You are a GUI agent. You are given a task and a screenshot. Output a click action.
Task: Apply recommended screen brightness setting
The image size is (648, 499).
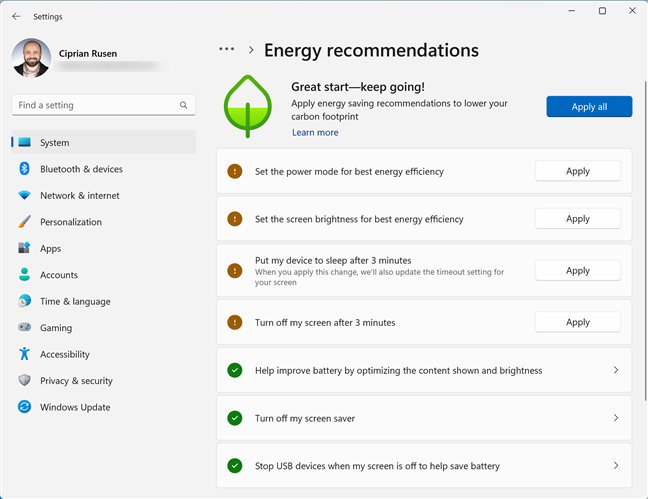click(578, 219)
